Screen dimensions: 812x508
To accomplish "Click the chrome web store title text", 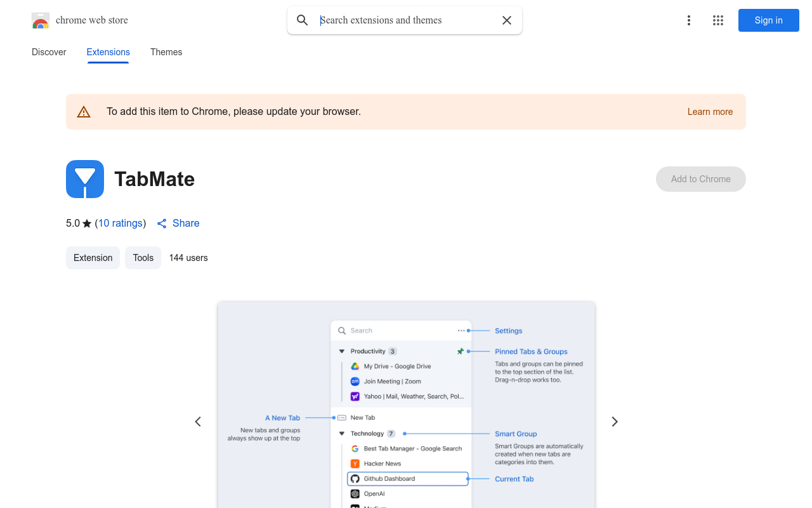I will tap(92, 20).
